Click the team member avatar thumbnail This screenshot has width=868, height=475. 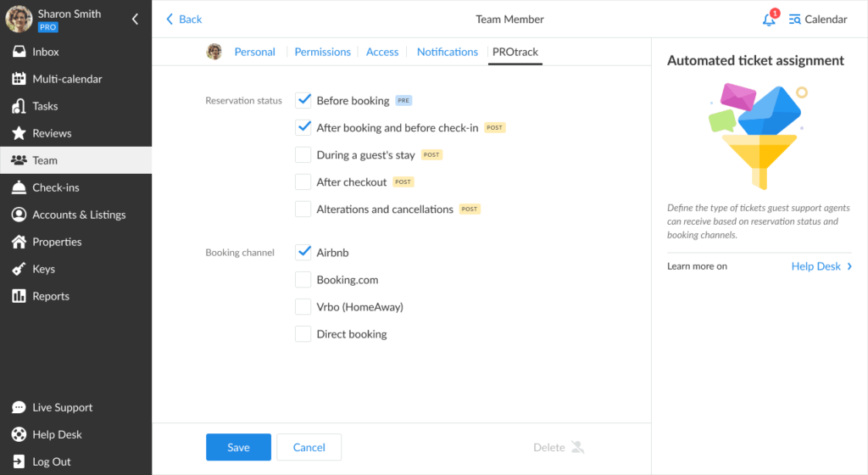click(x=214, y=52)
